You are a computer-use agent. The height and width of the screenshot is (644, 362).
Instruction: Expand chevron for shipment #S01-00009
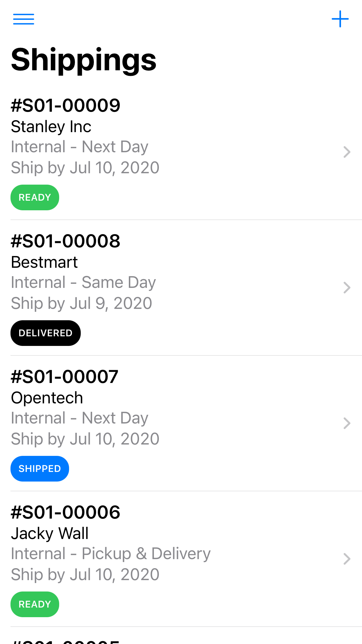pyautogui.click(x=347, y=152)
